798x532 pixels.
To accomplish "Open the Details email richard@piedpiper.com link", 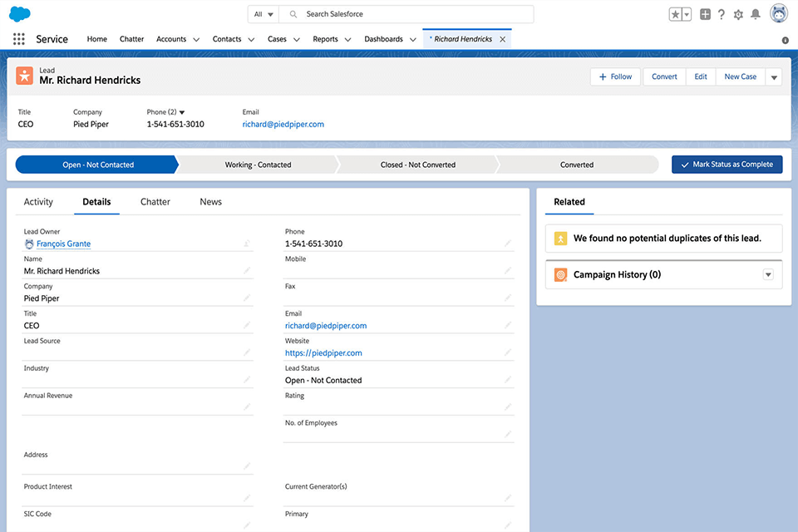I will pos(326,326).
